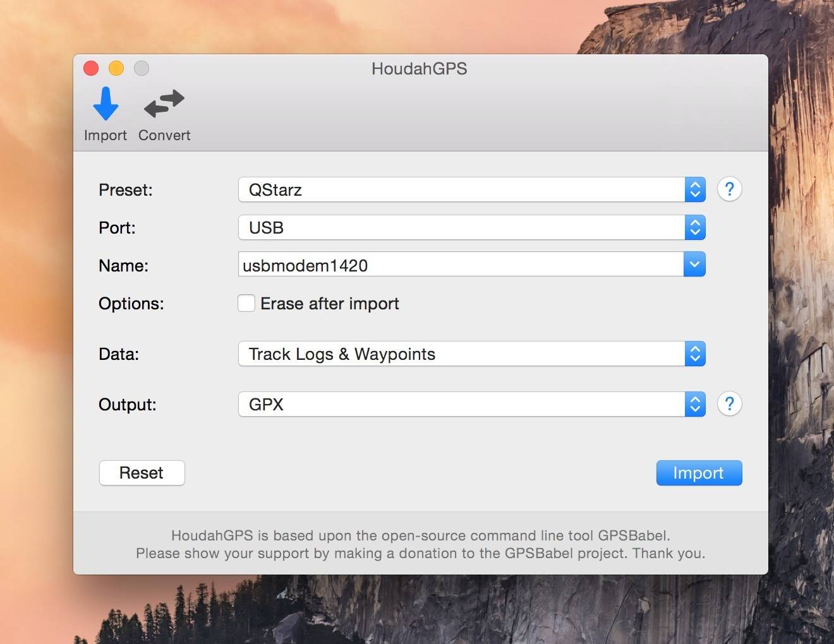Open help for the Output format

(729, 403)
